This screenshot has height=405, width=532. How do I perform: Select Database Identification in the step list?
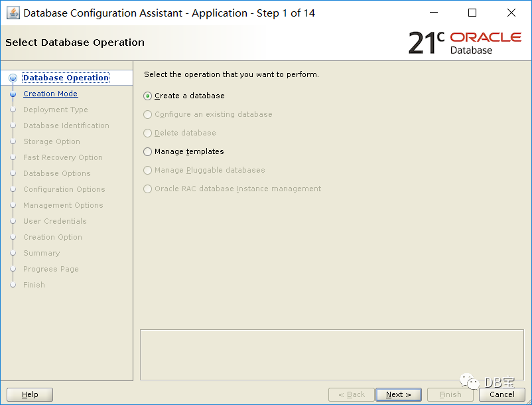pos(66,125)
